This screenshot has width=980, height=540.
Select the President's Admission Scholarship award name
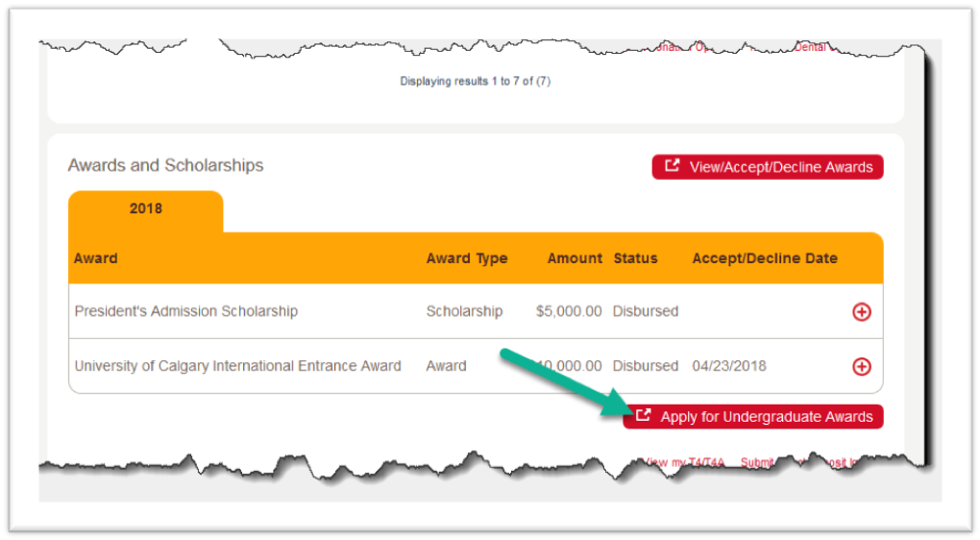(x=186, y=311)
